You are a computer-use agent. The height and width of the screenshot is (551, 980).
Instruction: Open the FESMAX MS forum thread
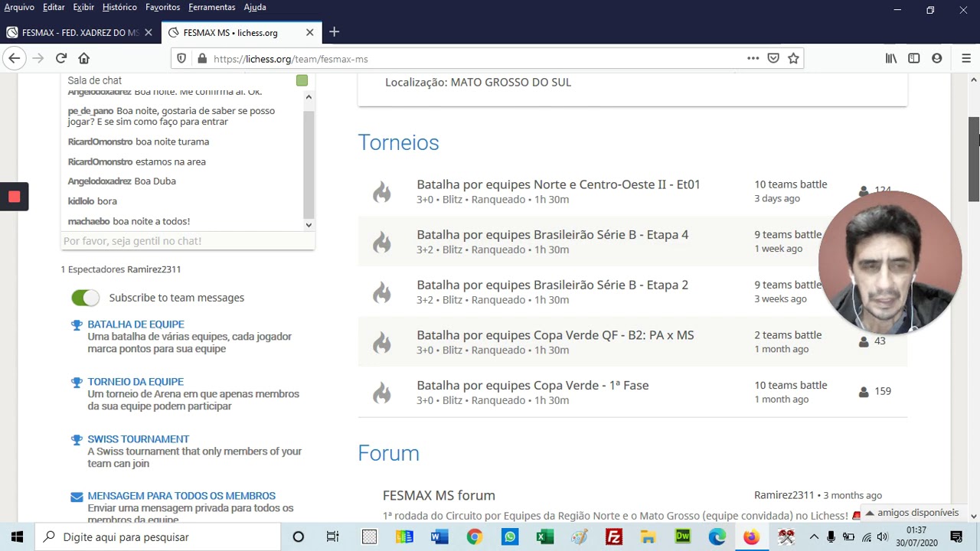439,496
